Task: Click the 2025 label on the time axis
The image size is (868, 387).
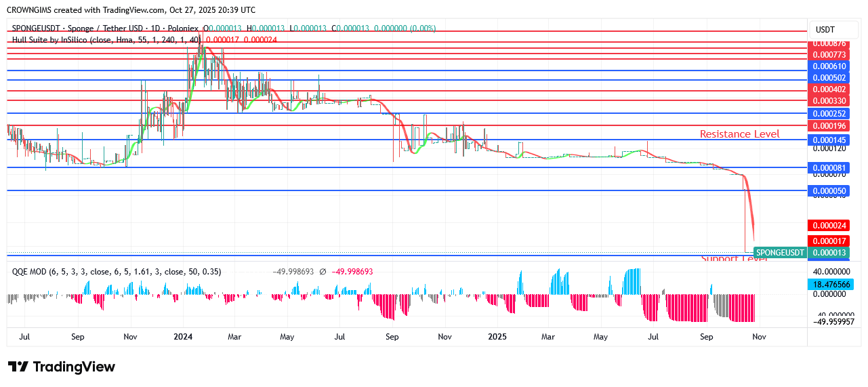Action: tap(497, 337)
